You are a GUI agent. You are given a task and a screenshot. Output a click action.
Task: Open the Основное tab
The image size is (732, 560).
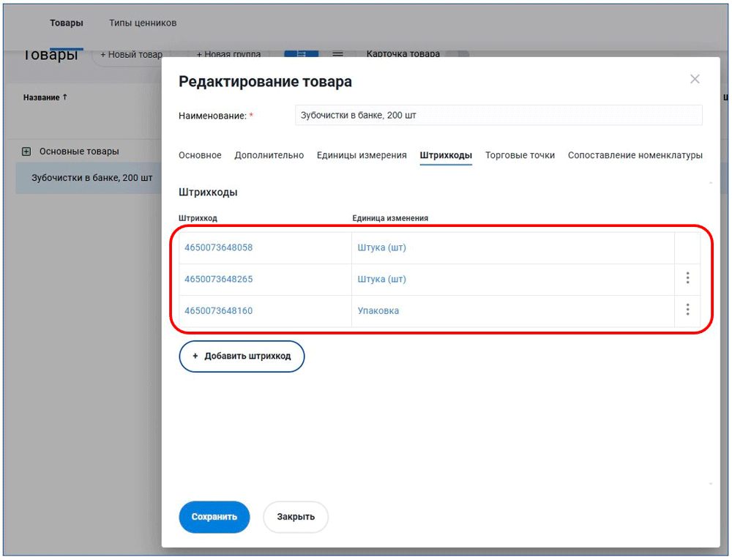point(200,155)
